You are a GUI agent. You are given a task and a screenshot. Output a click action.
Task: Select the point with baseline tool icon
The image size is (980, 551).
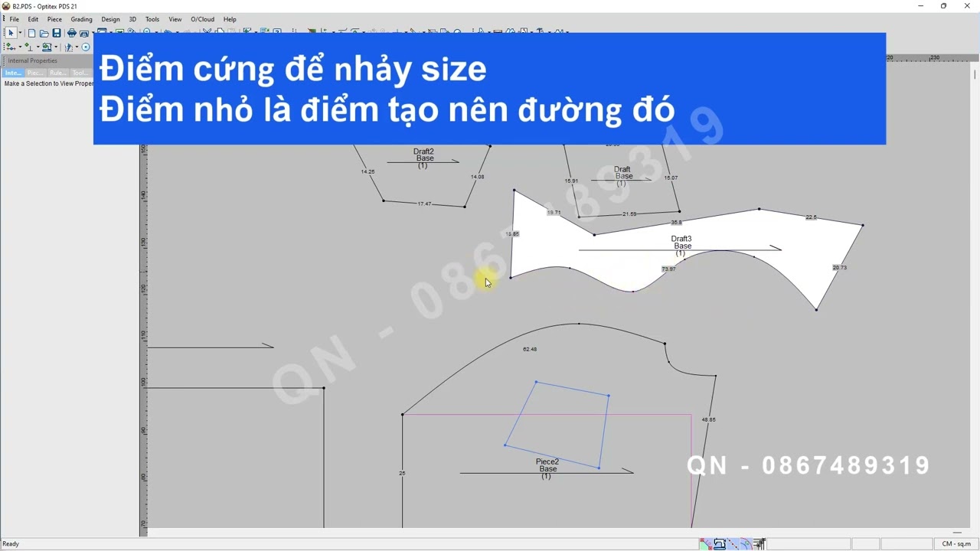click(29, 47)
